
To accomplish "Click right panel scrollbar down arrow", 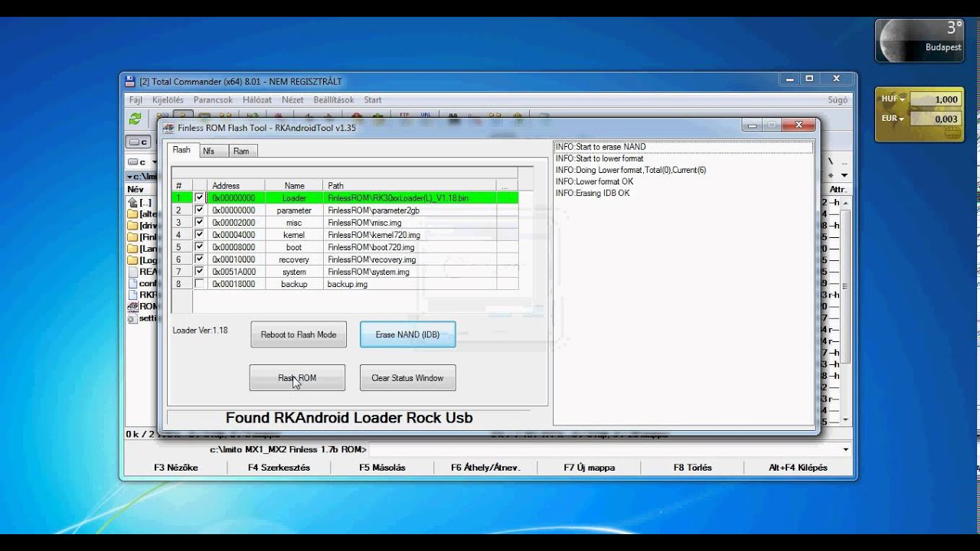I will tap(846, 420).
